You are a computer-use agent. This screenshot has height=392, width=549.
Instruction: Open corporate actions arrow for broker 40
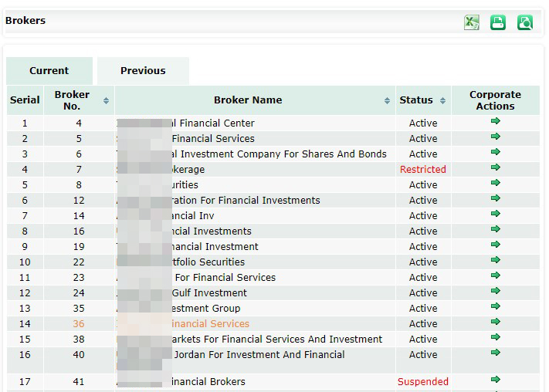[495, 353]
